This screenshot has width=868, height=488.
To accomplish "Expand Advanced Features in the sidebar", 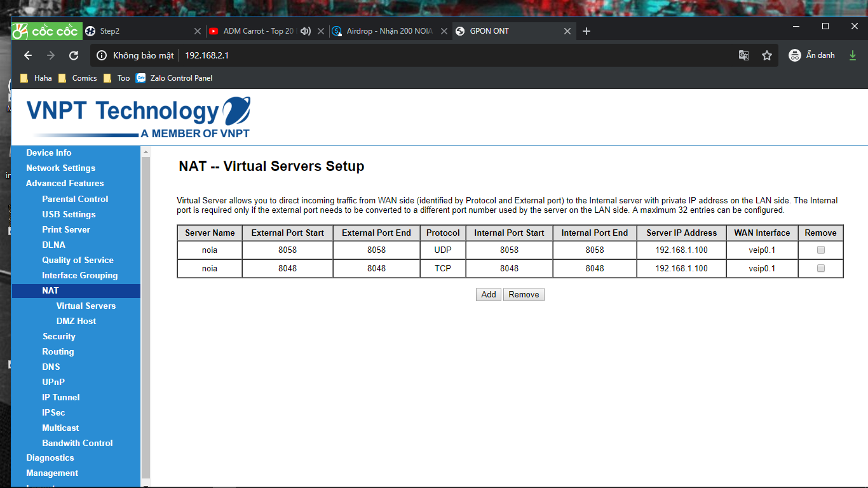I will (x=65, y=183).
